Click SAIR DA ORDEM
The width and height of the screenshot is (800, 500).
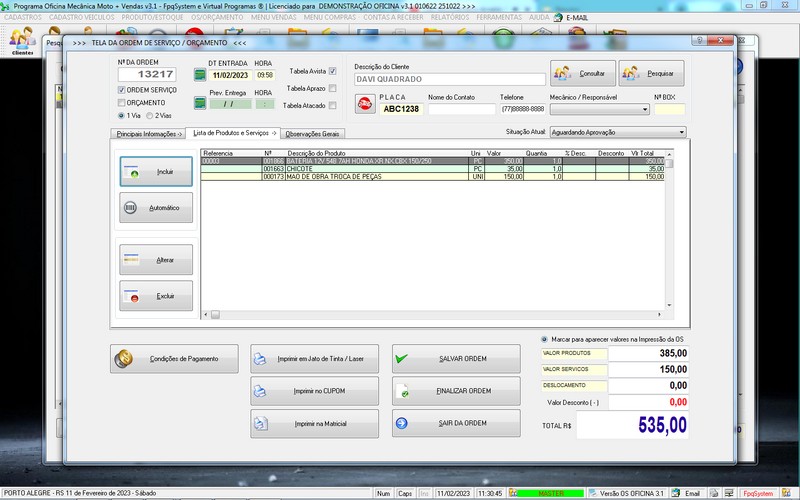click(x=456, y=423)
